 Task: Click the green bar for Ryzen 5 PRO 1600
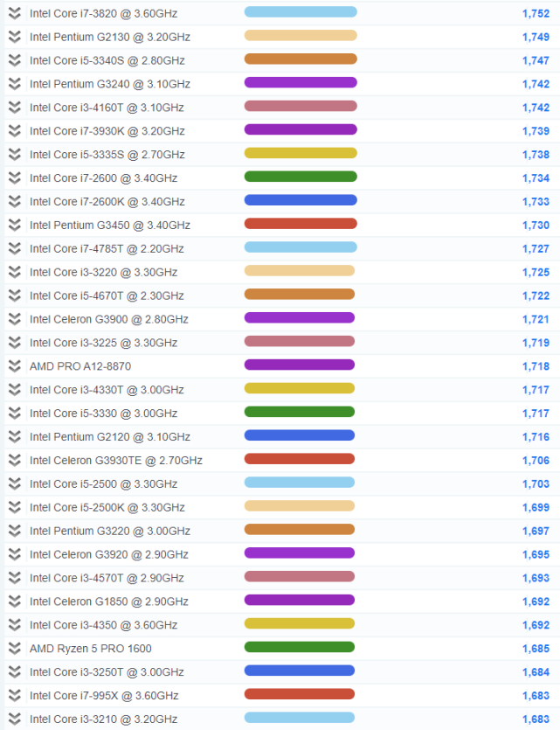click(300, 647)
